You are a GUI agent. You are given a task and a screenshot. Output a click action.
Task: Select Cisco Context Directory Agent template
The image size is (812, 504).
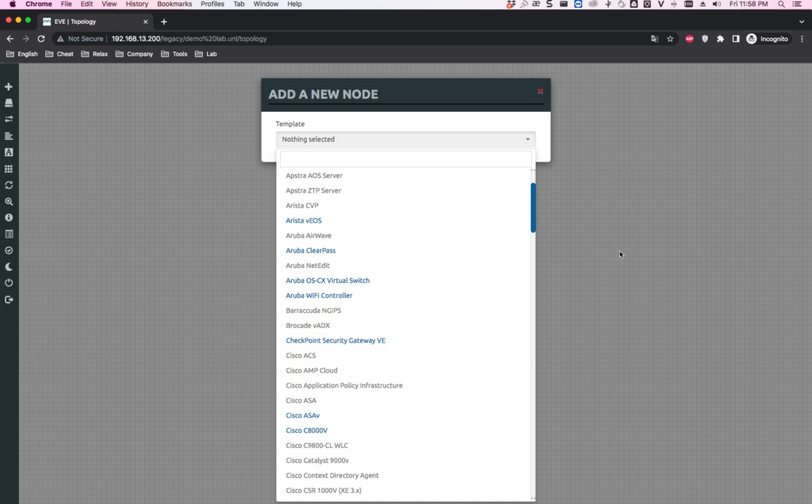click(332, 475)
